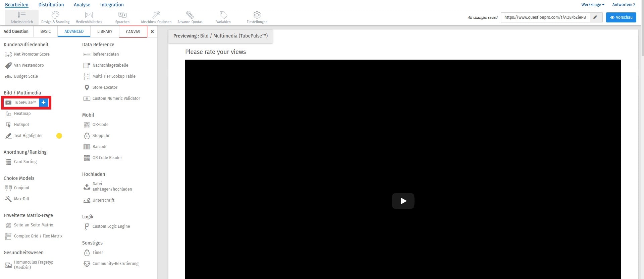The width and height of the screenshot is (644, 279).
Task: Add Custom Numeric Validator
Action: coord(112,98)
